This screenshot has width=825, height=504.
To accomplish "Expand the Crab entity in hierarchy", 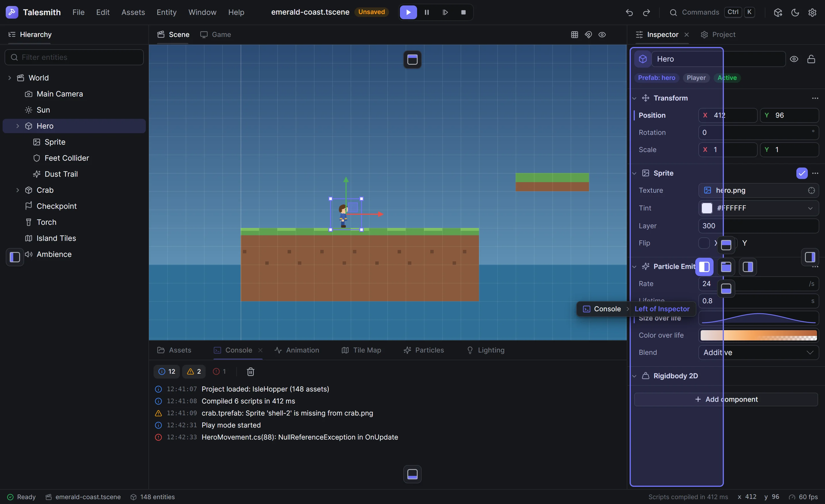I will (18, 190).
